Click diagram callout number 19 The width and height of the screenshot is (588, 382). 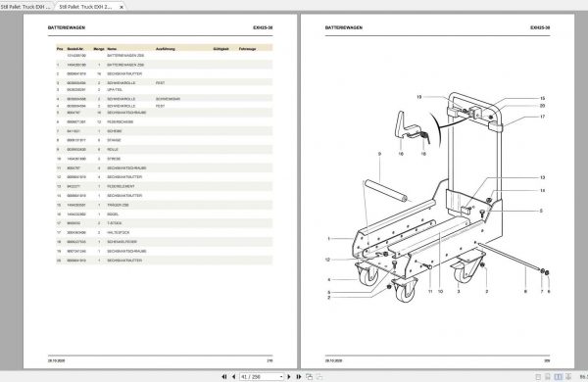418,97
